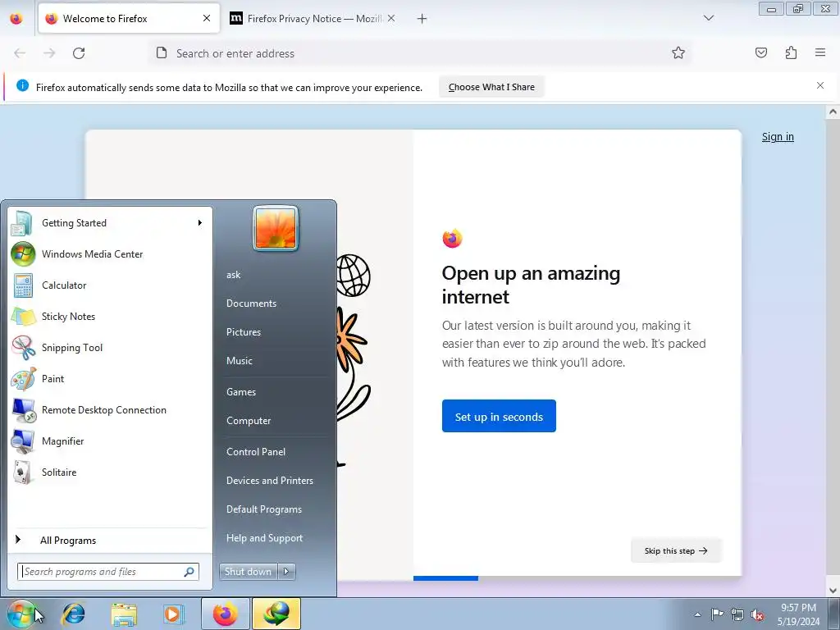840x630 pixels.
Task: Click the Shut down button
Action: coord(249,572)
